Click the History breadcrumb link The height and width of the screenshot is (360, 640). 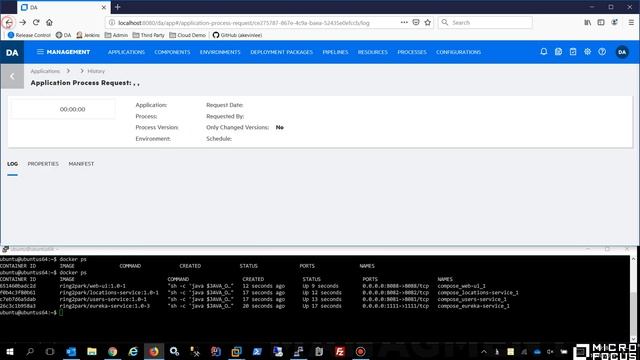point(96,71)
